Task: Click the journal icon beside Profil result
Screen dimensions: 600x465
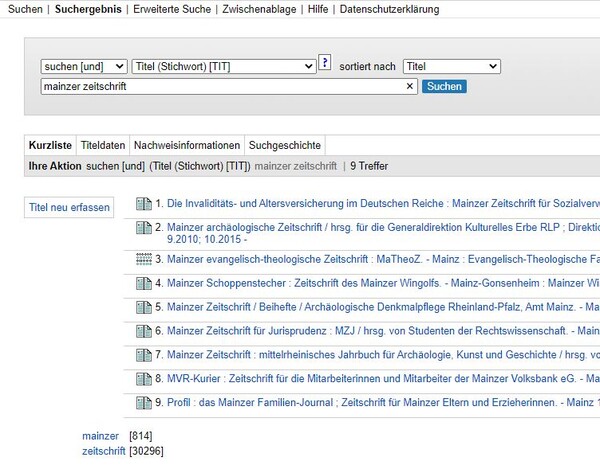Action: pos(144,403)
